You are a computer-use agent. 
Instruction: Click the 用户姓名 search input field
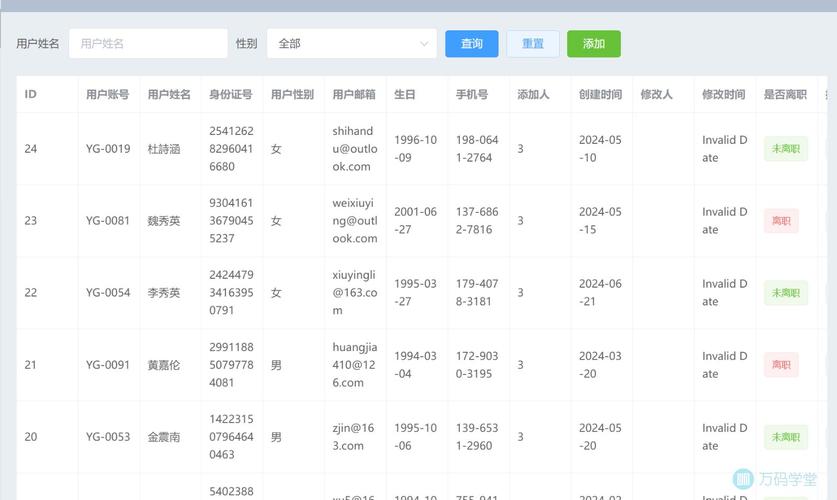(x=148, y=44)
